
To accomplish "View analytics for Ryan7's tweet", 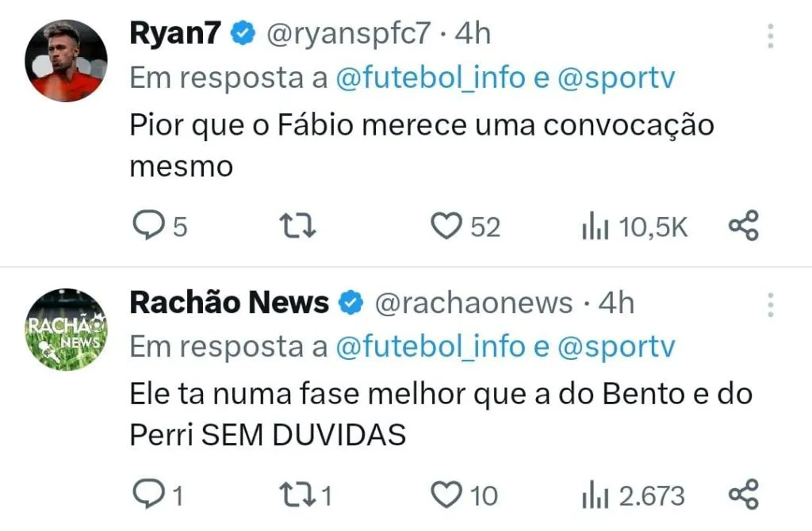I will (x=595, y=227).
